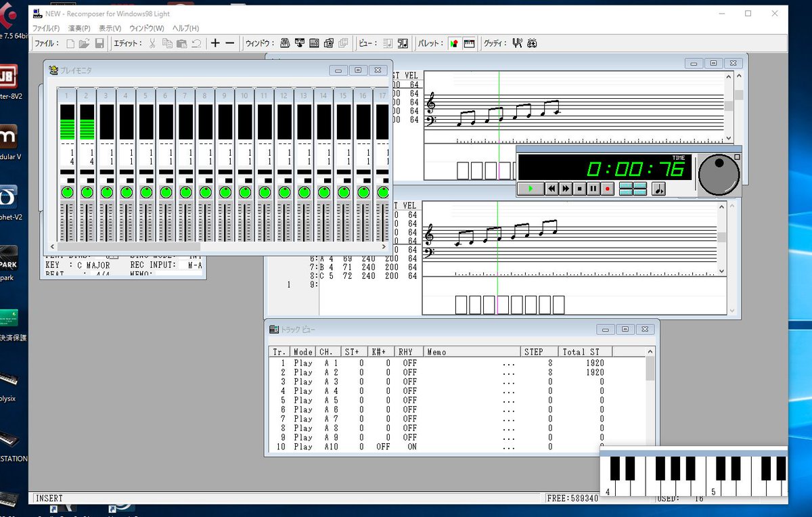This screenshot has height=517, width=812.
Task: Click the STEP column header
Action: coord(539,352)
